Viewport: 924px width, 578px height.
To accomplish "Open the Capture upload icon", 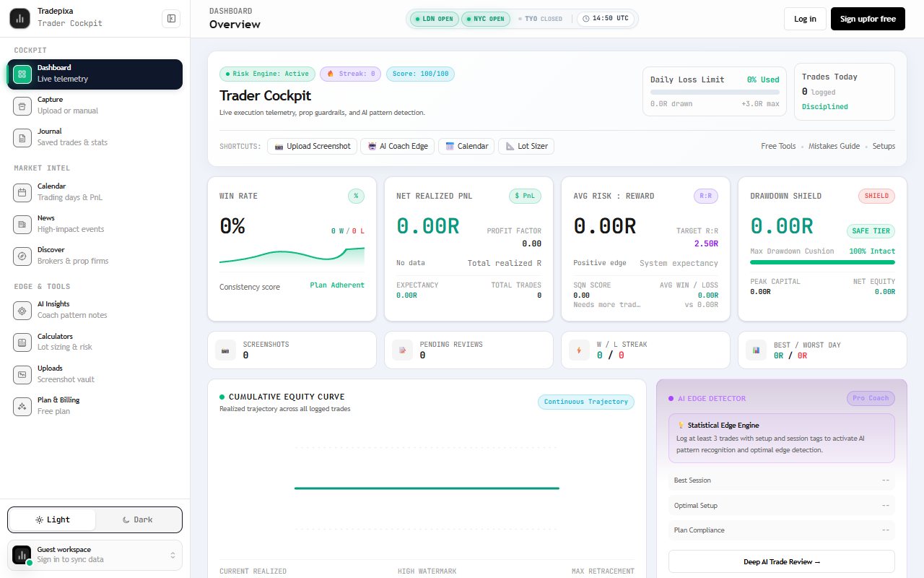I will [x=22, y=105].
